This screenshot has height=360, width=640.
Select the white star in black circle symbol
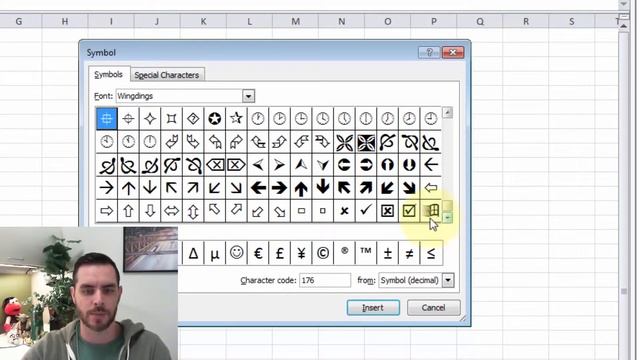[x=215, y=119]
